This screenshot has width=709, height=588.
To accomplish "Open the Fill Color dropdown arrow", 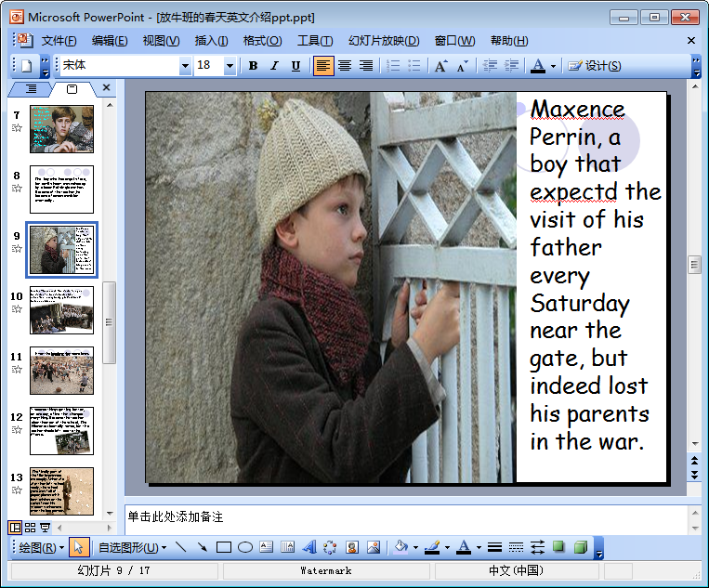I will tap(415, 547).
